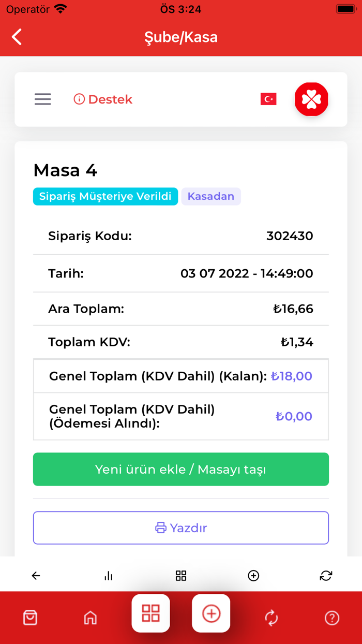Select the statistics bar chart icon
Image resolution: width=362 pixels, height=644 pixels.
tap(108, 575)
